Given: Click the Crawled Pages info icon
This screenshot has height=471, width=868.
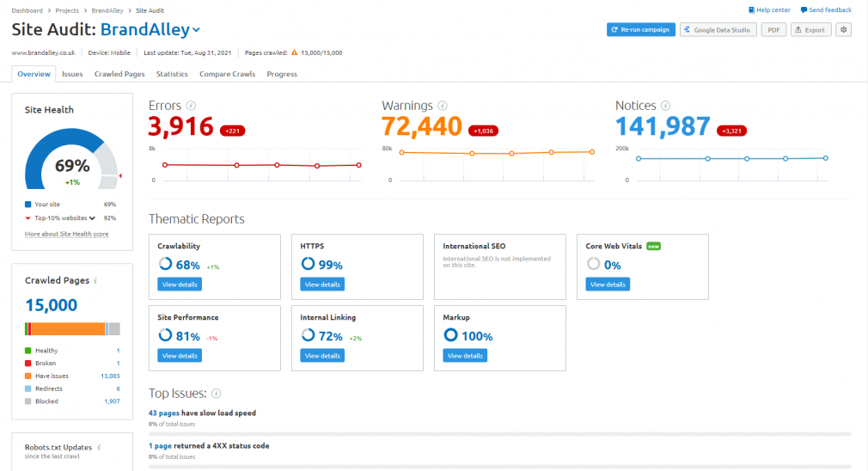Looking at the screenshot, I should [x=95, y=281].
